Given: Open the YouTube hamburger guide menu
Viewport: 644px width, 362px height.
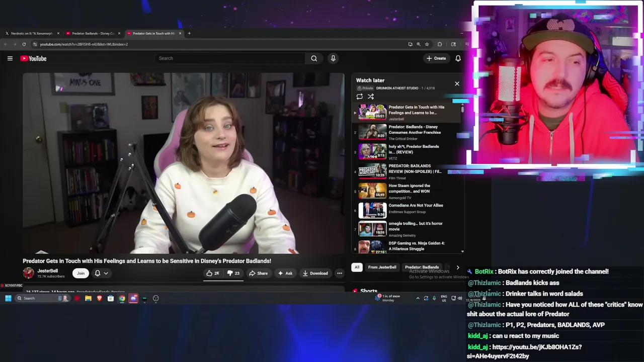Looking at the screenshot, I should [x=10, y=58].
